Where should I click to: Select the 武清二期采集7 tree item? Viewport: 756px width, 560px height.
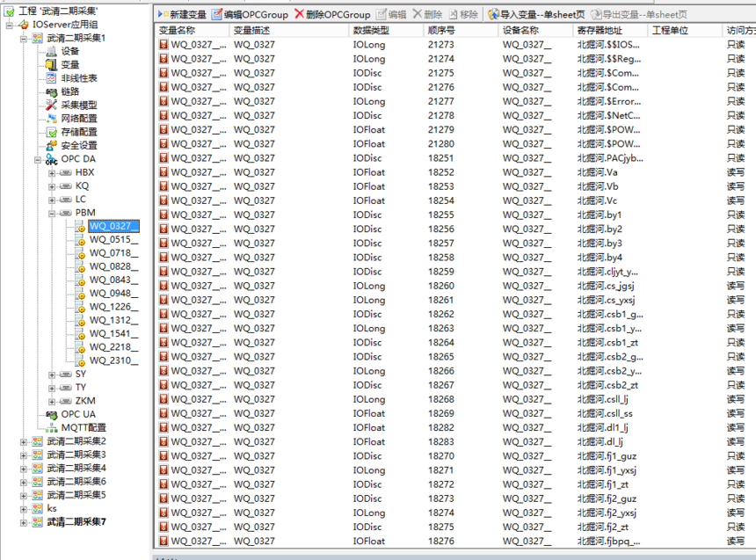click(x=76, y=522)
